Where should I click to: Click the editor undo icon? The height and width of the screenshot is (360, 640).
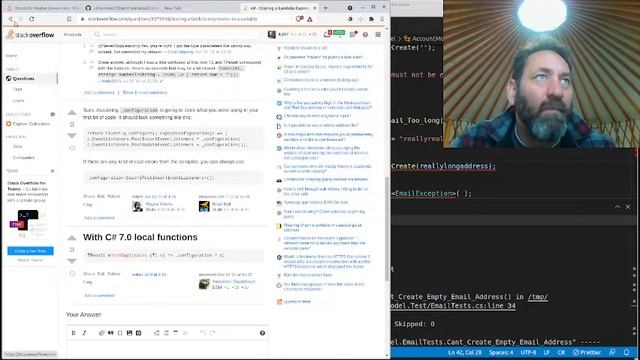point(203,333)
